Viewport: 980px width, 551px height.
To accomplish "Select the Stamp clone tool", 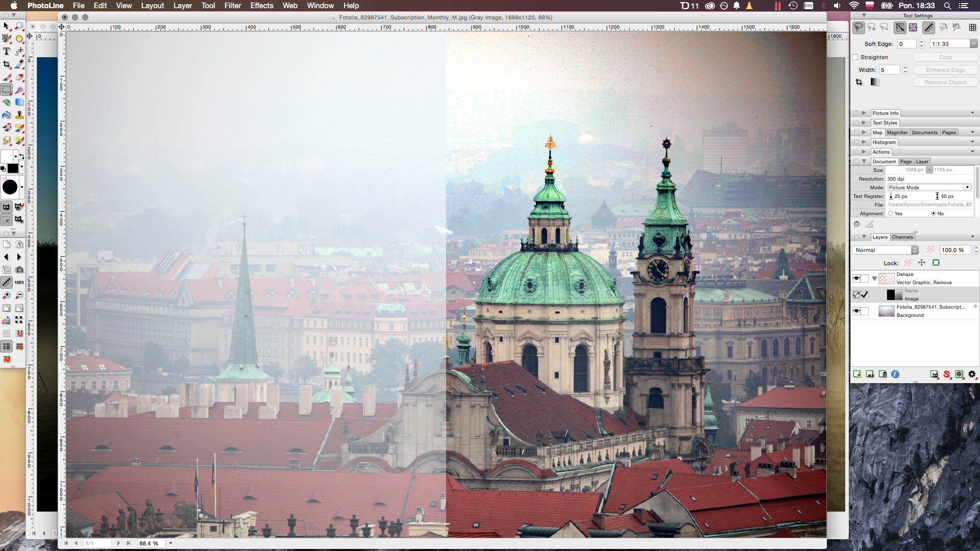I will coord(19,115).
